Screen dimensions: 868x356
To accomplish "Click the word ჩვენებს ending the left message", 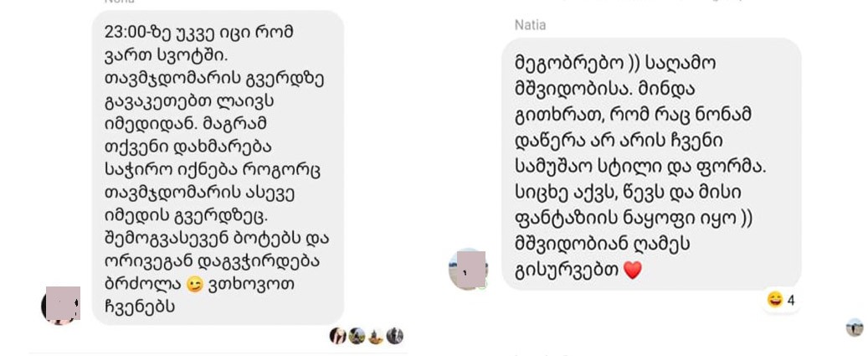I will pos(140,307).
